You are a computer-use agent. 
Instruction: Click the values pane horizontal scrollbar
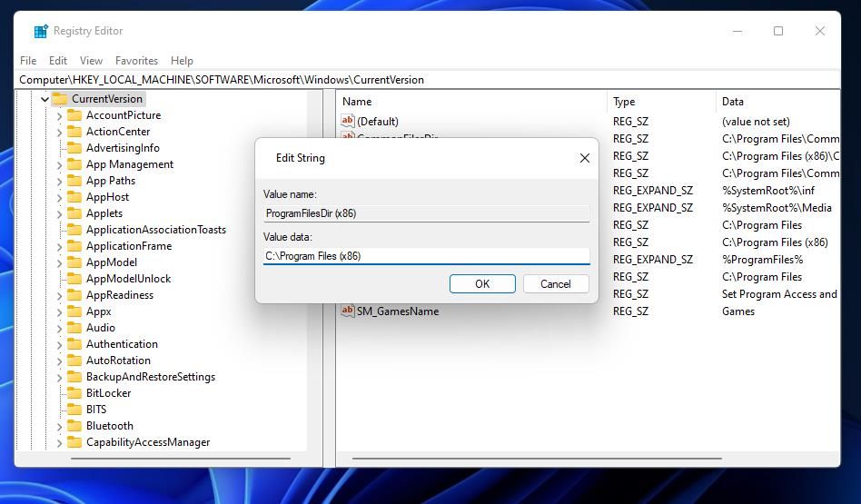tap(537, 459)
